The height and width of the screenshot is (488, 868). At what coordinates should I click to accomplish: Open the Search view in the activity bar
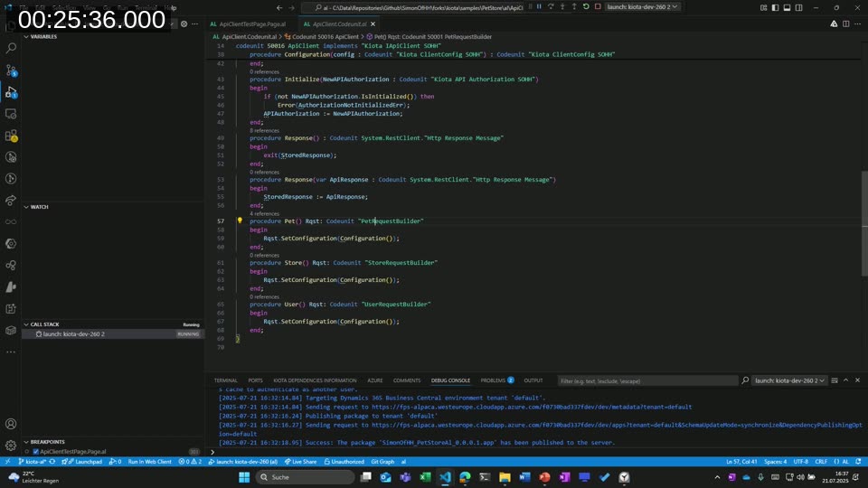click(x=11, y=49)
